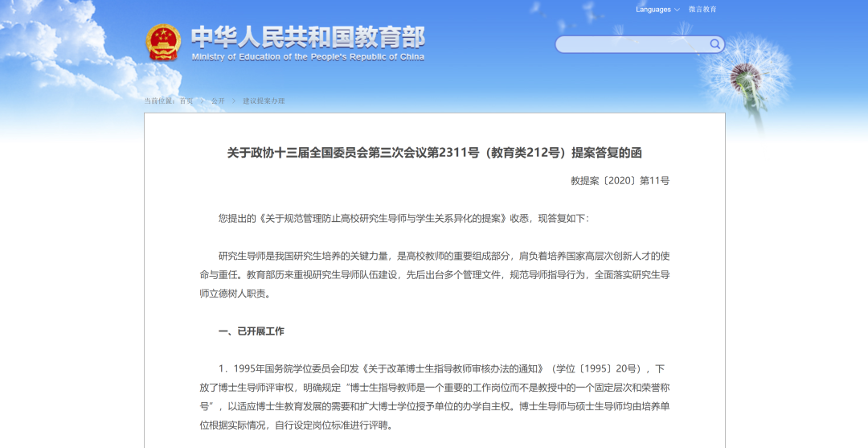Click the English Ministry of Education subtitle
Image resolution: width=868 pixels, height=448 pixels.
tap(308, 57)
